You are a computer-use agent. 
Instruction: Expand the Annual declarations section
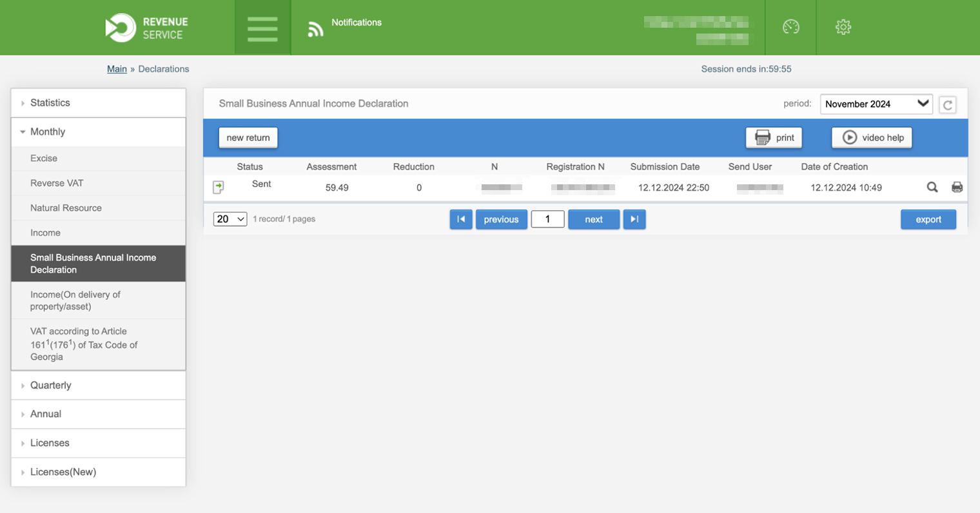tap(46, 414)
